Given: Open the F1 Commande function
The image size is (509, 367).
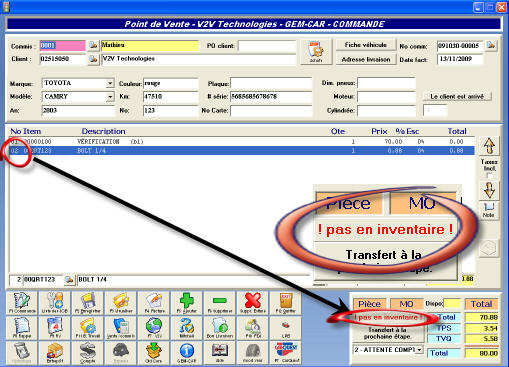Looking at the screenshot, I should (x=22, y=303).
